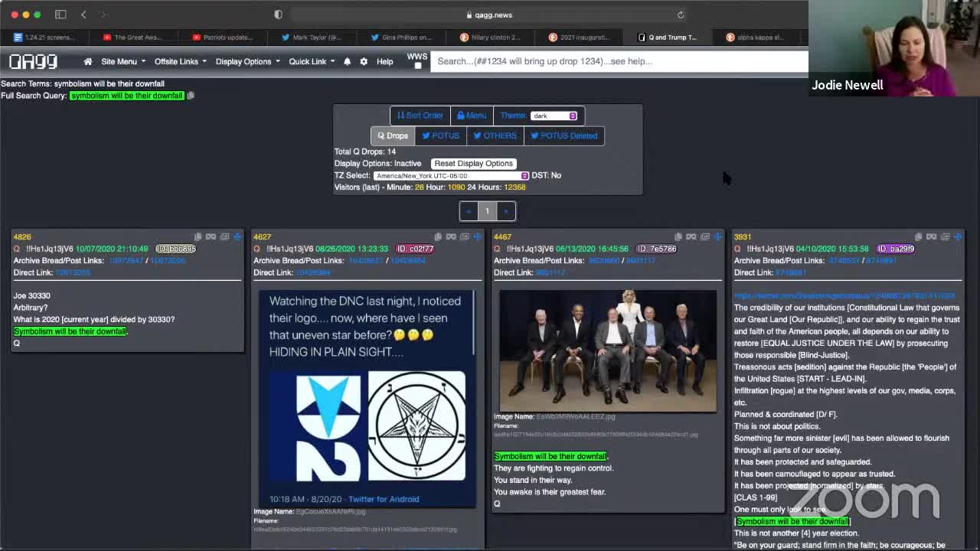Open Help in the navbar
Viewport: 980px width, 551px height.
[x=384, y=61]
